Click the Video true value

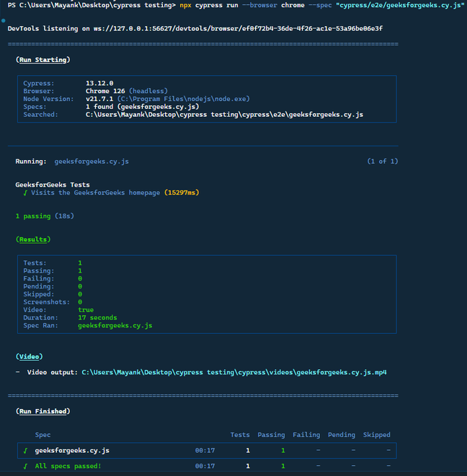point(86,310)
